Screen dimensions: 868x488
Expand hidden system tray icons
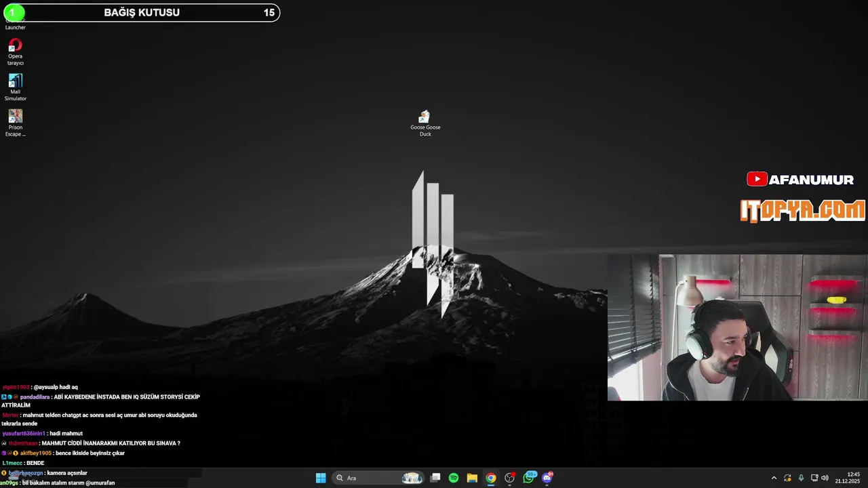(774, 478)
